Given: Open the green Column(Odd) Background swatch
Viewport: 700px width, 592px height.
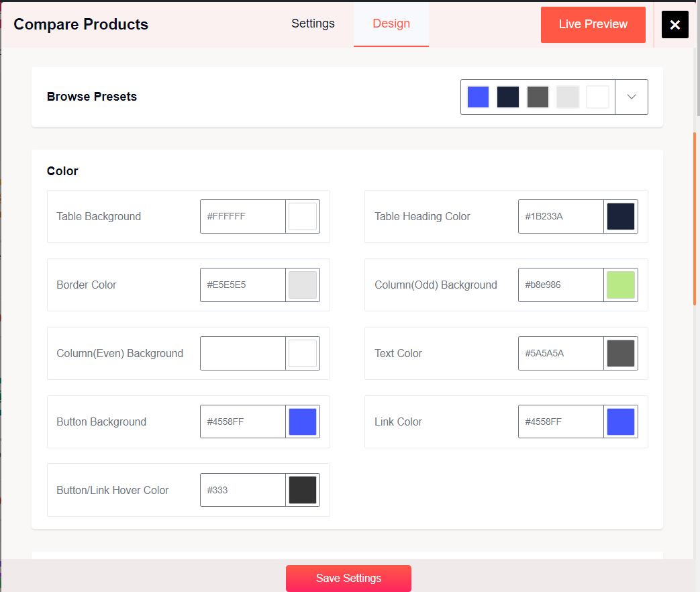Looking at the screenshot, I should pyautogui.click(x=621, y=285).
